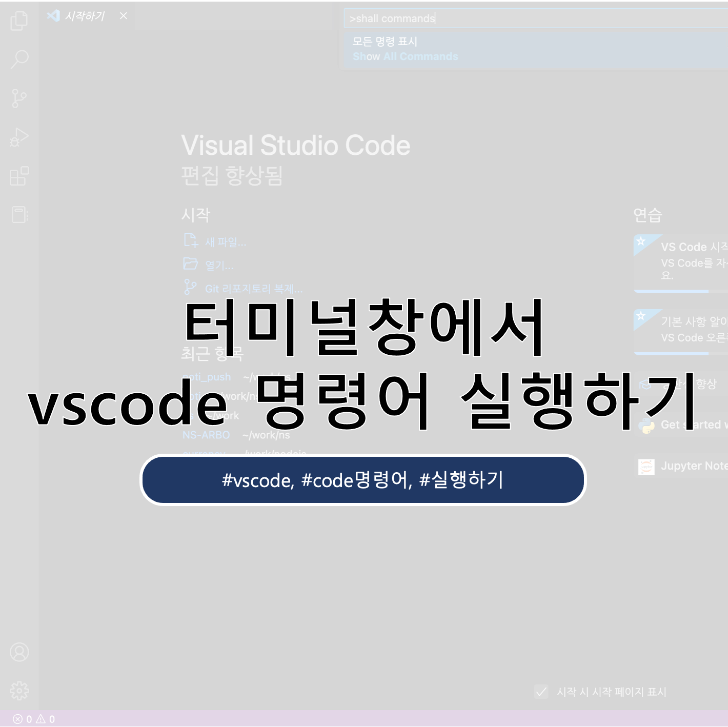This screenshot has height=727, width=728.
Task: Click the folder icon beside 열기
Action: pos(191,264)
